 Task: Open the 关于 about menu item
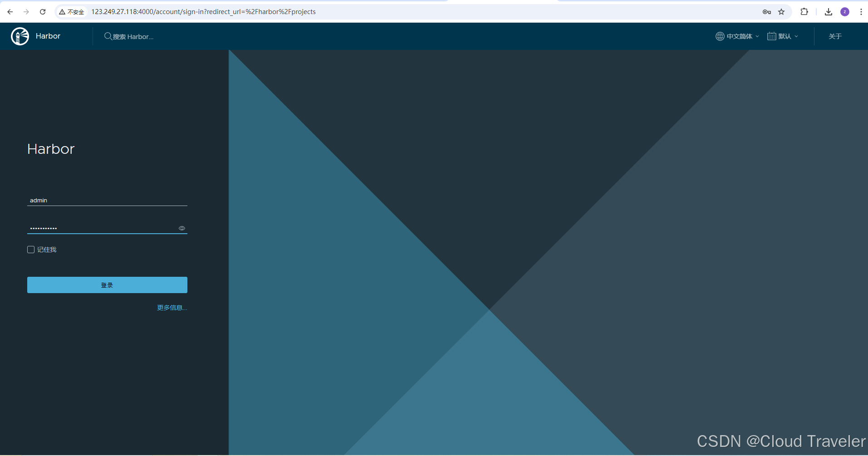click(835, 36)
